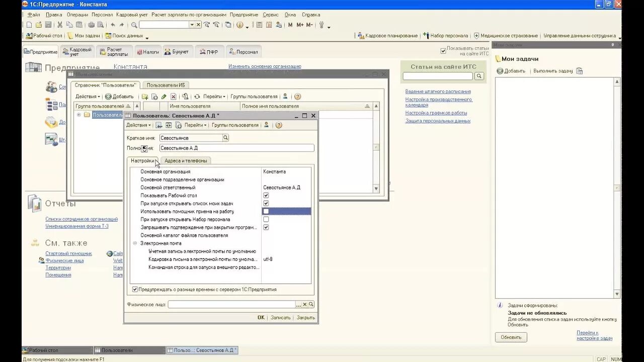Click the task settings icon in Мои задачи
The height and width of the screenshot is (362, 644).
click(x=579, y=71)
